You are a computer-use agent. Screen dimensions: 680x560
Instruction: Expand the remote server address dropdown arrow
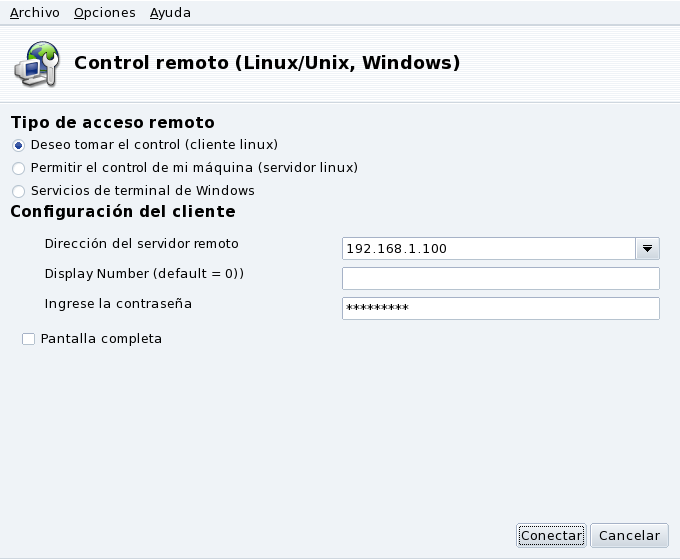point(647,248)
